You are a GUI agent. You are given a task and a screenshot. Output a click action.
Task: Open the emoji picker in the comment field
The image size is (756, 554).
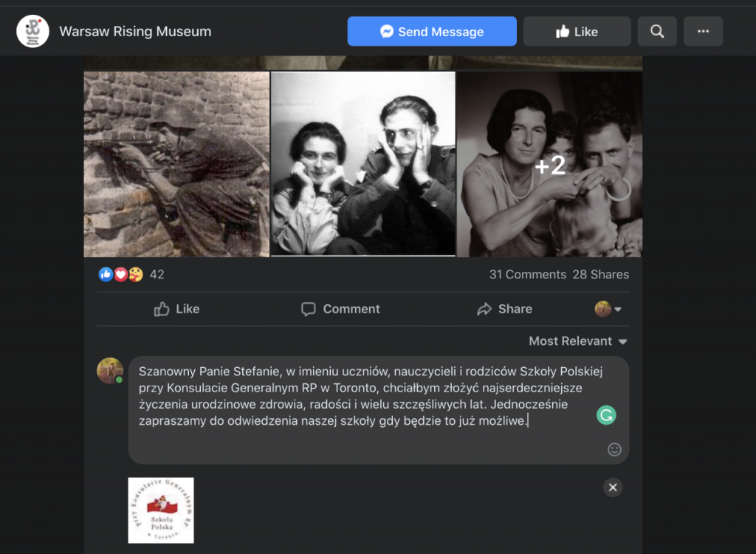(x=614, y=449)
